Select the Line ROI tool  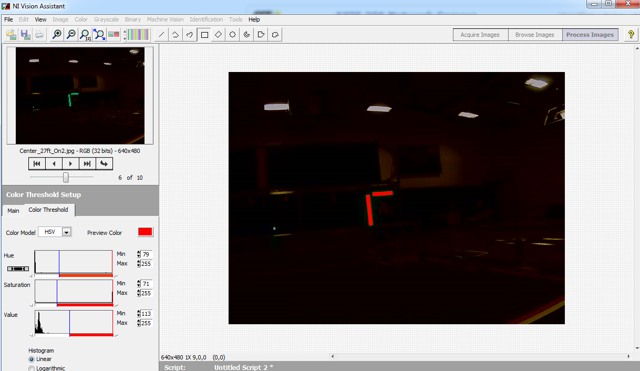point(161,35)
